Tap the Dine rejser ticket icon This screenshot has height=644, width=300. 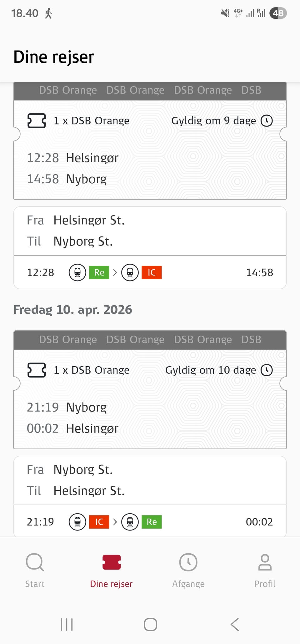pos(112,562)
